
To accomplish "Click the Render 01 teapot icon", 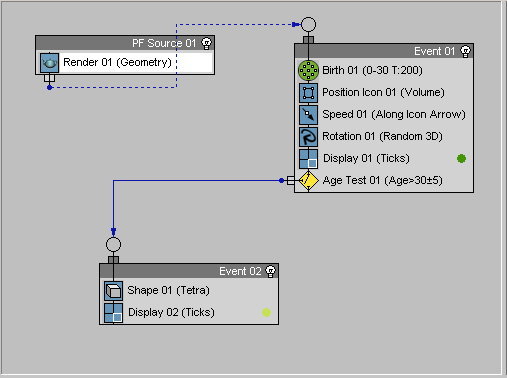I will [x=49, y=63].
